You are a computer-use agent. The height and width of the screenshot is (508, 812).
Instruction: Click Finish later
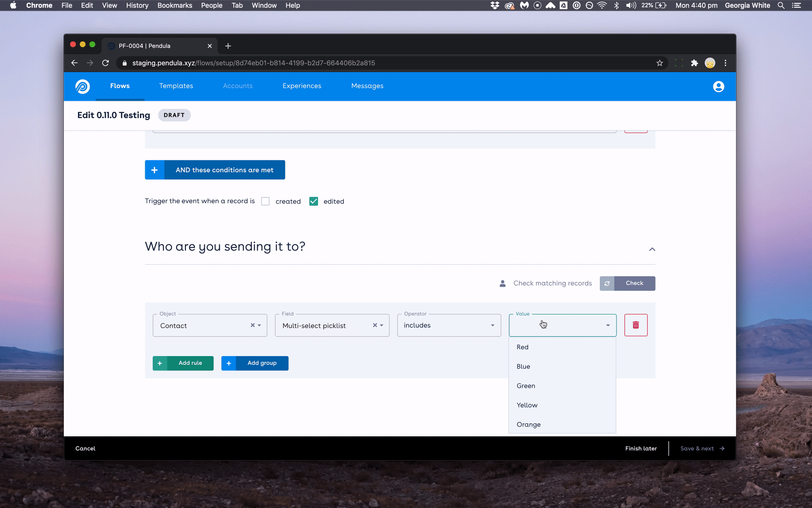point(641,448)
